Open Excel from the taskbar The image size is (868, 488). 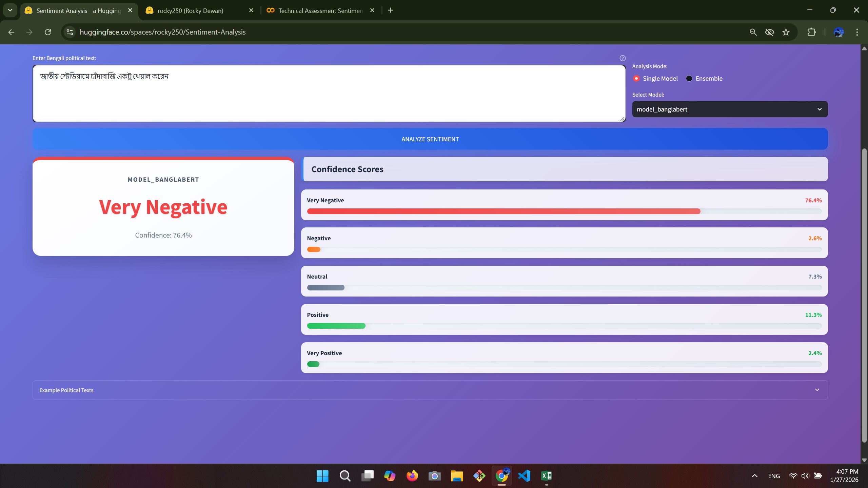point(546,476)
